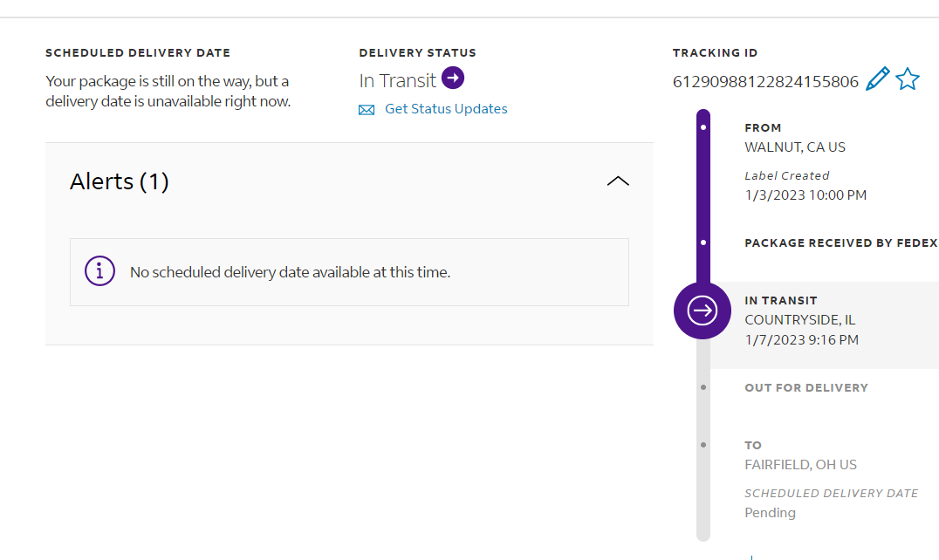Click the destination timeline dot
Image resolution: width=939 pixels, height=560 pixels.
point(703,445)
